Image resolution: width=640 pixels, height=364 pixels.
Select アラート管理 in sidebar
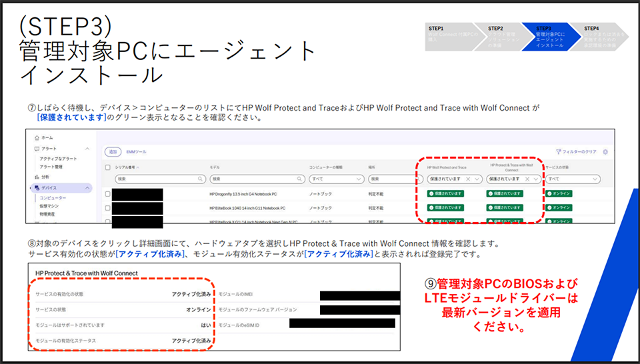pos(51,167)
